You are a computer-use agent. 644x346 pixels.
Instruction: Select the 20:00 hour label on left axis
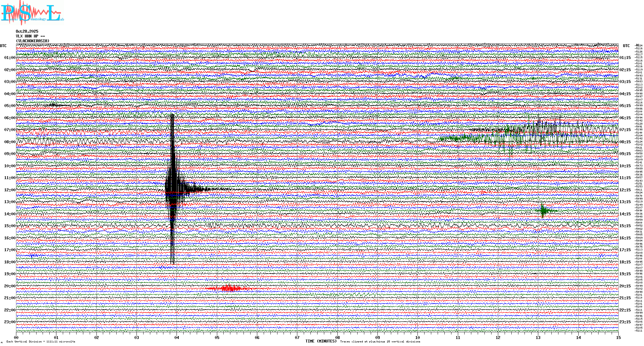[10, 286]
